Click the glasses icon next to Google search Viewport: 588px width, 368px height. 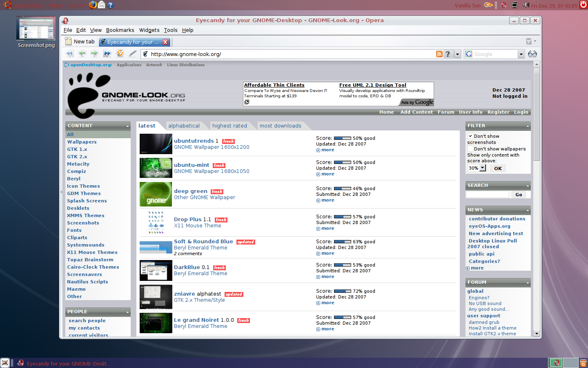pos(532,54)
